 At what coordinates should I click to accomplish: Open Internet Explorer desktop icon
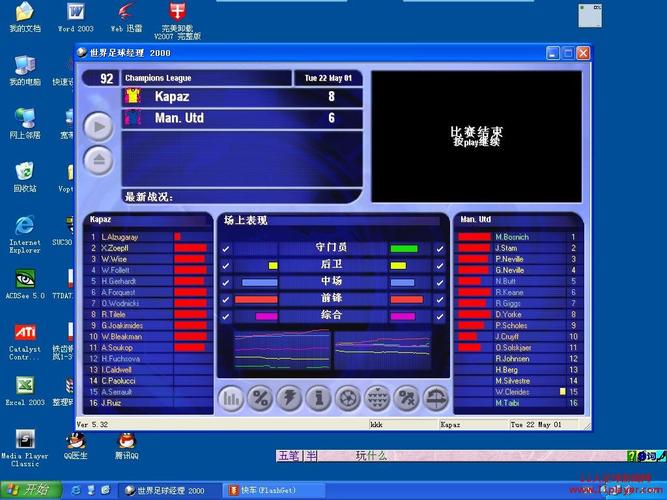coord(25,234)
